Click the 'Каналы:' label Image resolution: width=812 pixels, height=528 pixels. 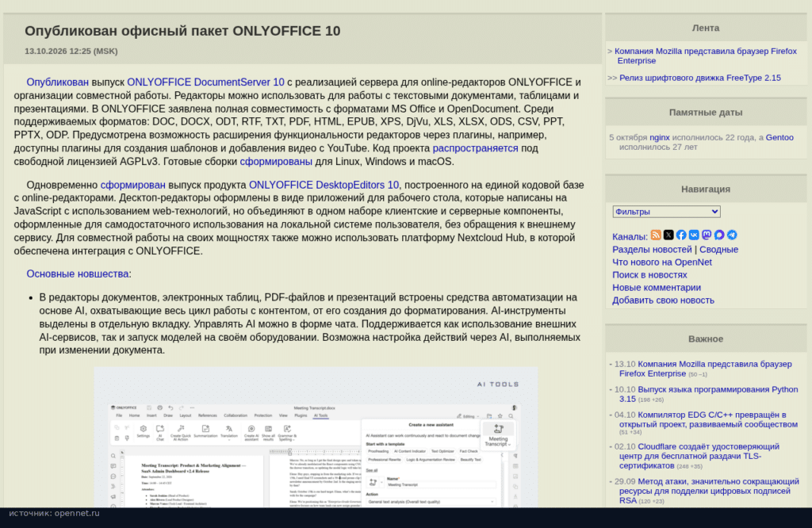click(630, 236)
